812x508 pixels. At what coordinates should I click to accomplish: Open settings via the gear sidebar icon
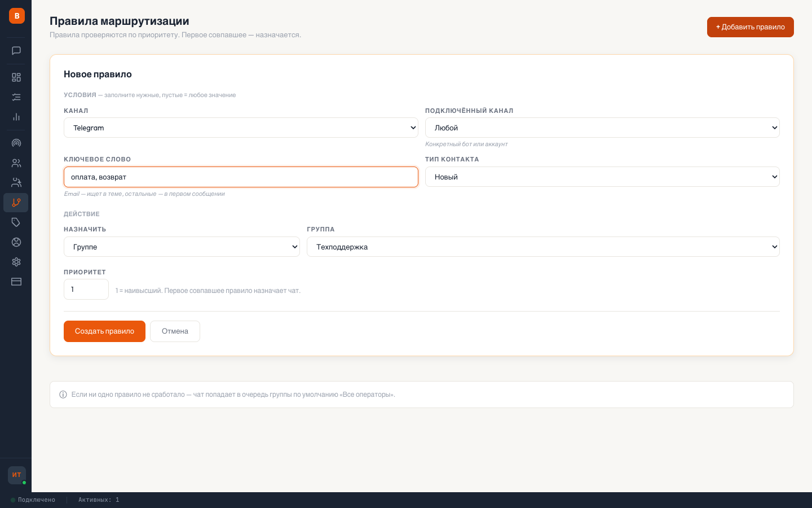16,262
